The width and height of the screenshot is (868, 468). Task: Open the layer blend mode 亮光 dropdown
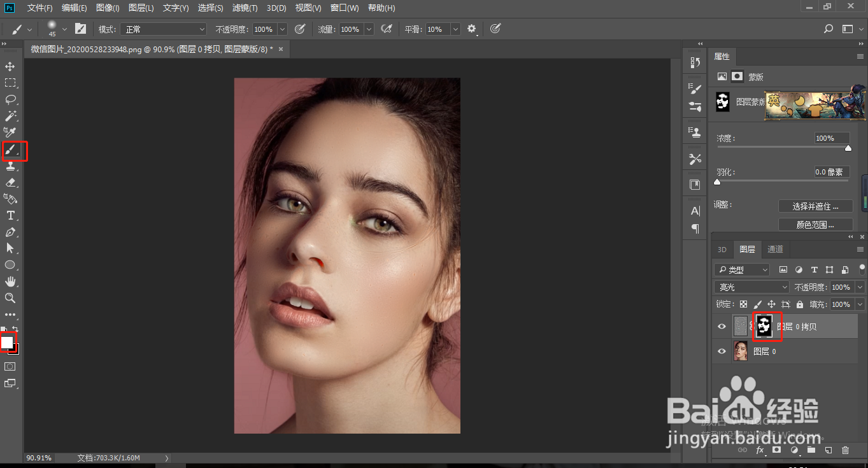click(x=751, y=287)
